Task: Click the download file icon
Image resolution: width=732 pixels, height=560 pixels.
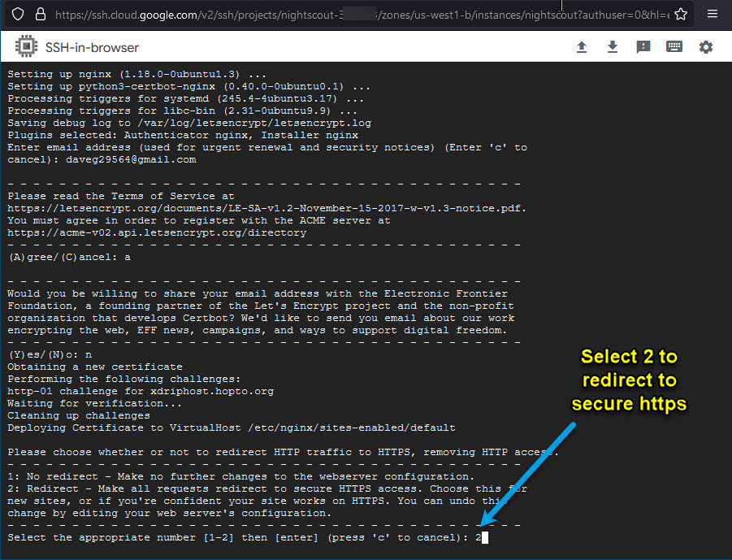Action: click(613, 47)
